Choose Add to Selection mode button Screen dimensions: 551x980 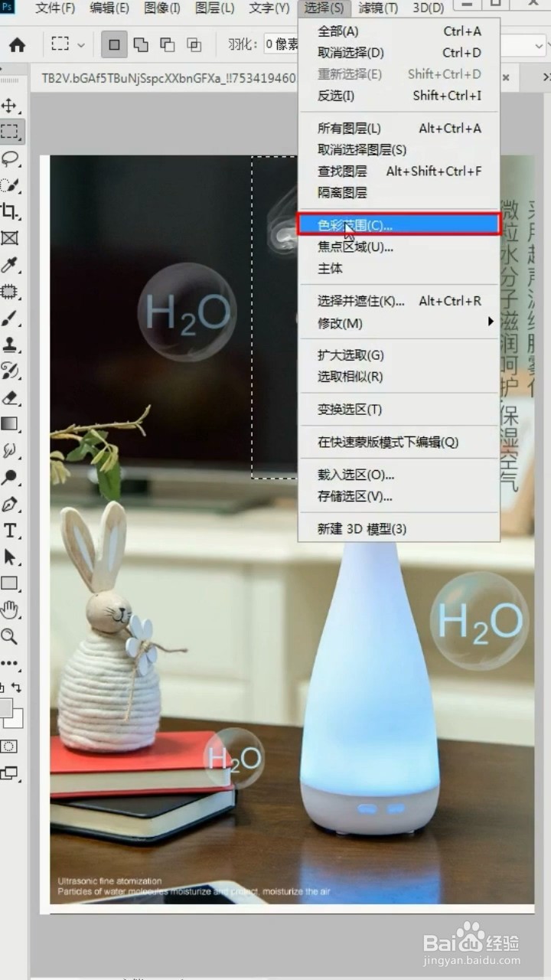[141, 44]
